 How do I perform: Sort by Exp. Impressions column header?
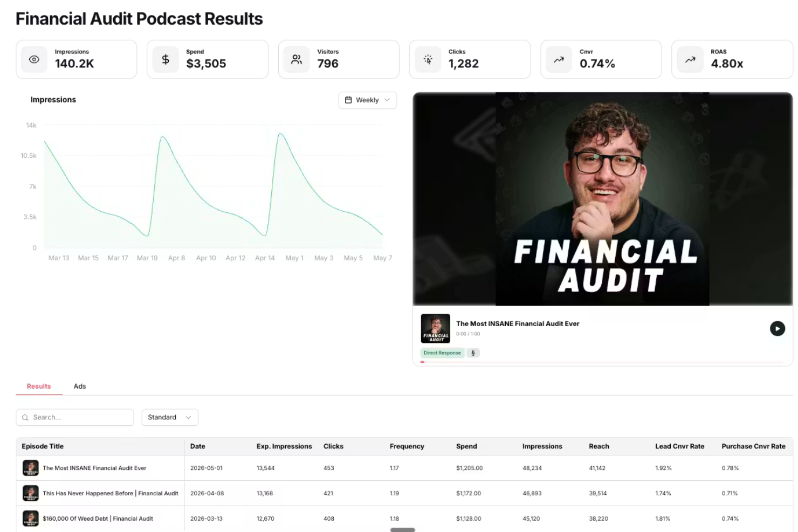[284, 446]
